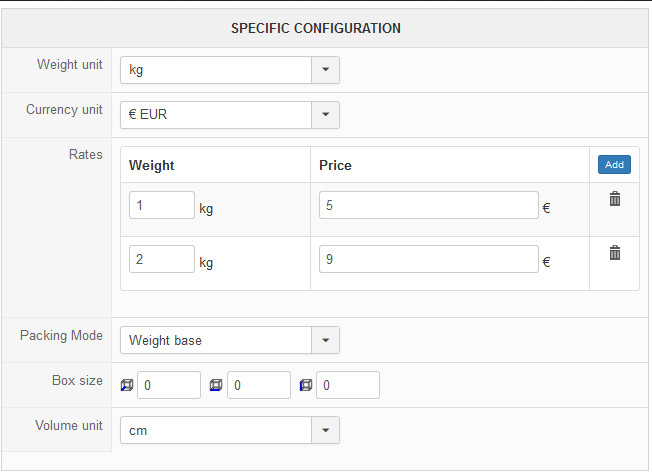This screenshot has height=474, width=652.
Task: Select the kg weight unit field
Action: (216, 70)
